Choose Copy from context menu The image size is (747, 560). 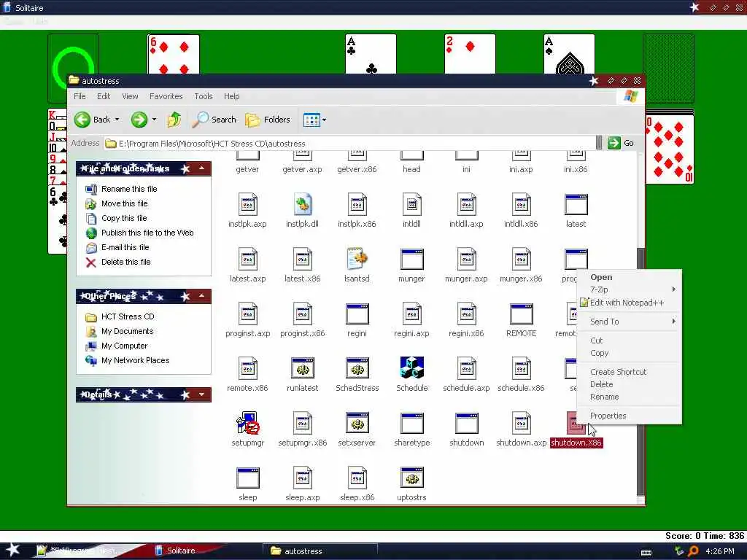(x=629, y=353)
